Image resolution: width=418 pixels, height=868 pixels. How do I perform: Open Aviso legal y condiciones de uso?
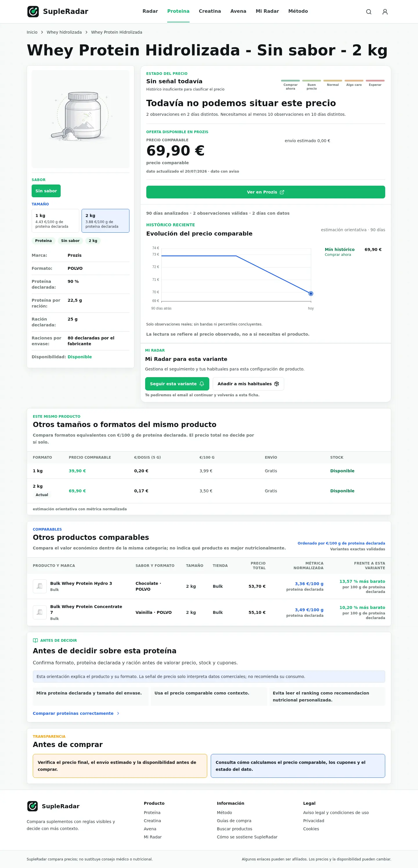click(336, 812)
